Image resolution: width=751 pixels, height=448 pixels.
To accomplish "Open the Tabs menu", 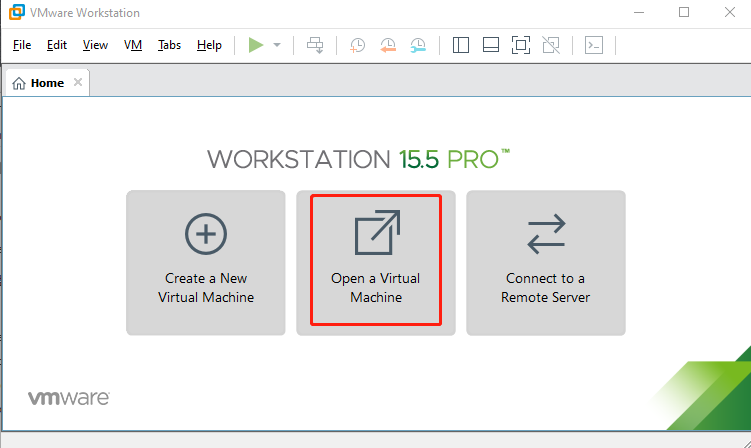I will [x=170, y=45].
